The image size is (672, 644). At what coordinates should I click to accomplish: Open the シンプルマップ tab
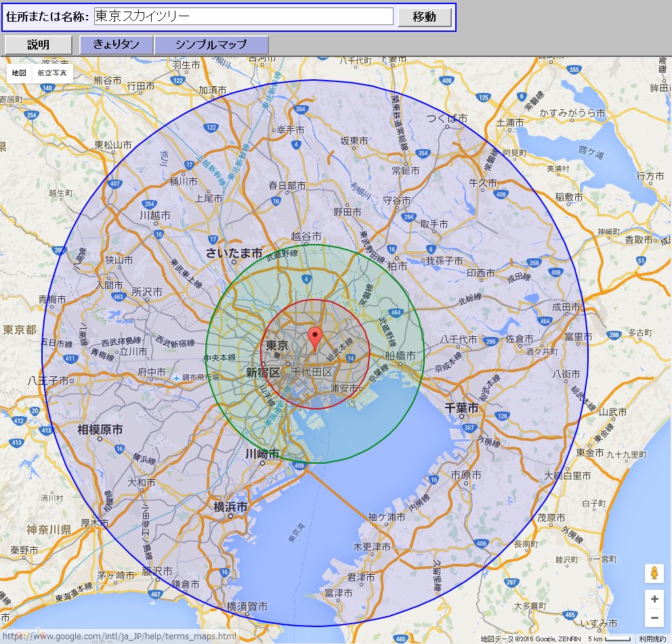[x=211, y=45]
